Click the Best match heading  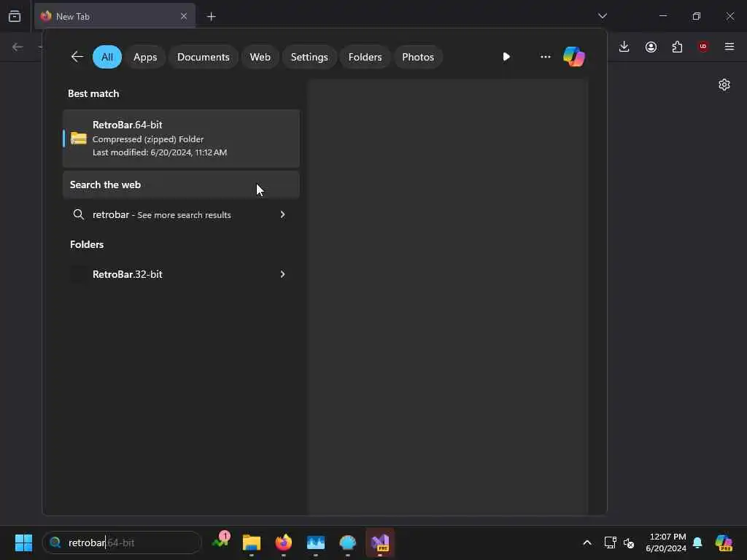(93, 94)
